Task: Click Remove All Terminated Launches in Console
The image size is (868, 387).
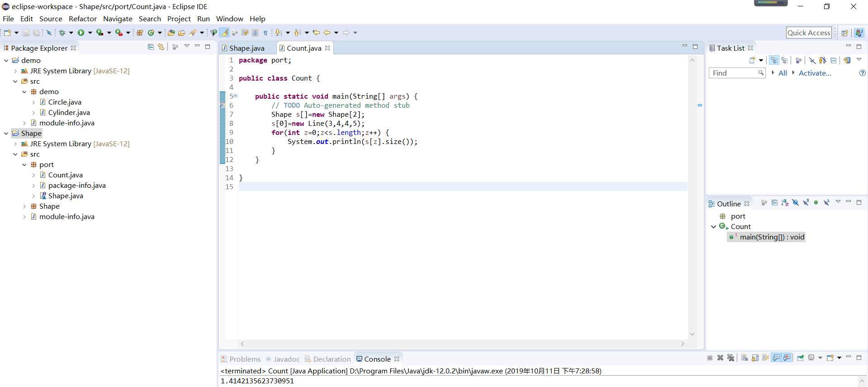Action: pos(730,358)
